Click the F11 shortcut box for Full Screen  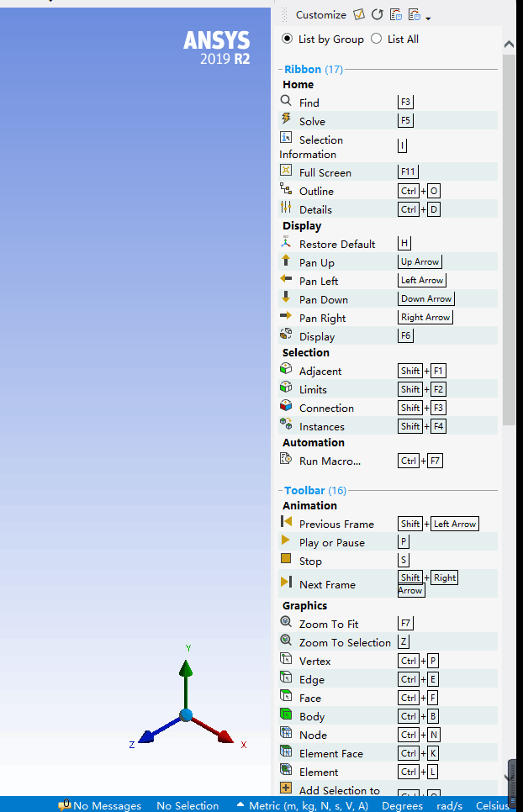tap(408, 171)
